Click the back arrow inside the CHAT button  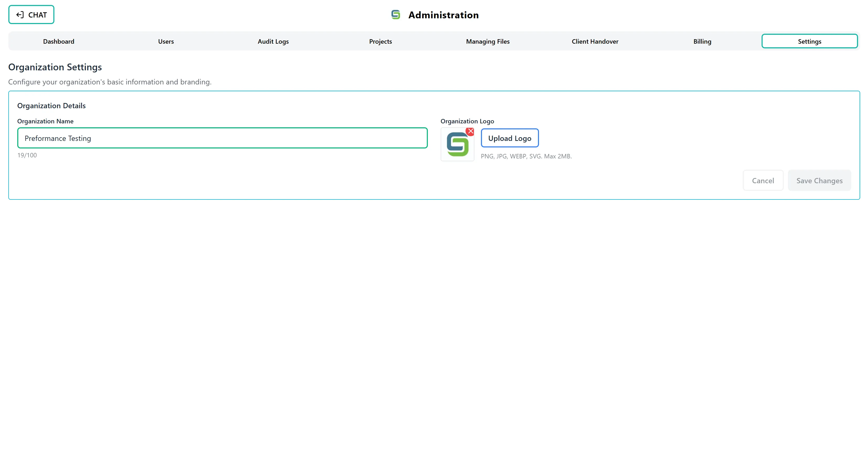click(x=20, y=14)
